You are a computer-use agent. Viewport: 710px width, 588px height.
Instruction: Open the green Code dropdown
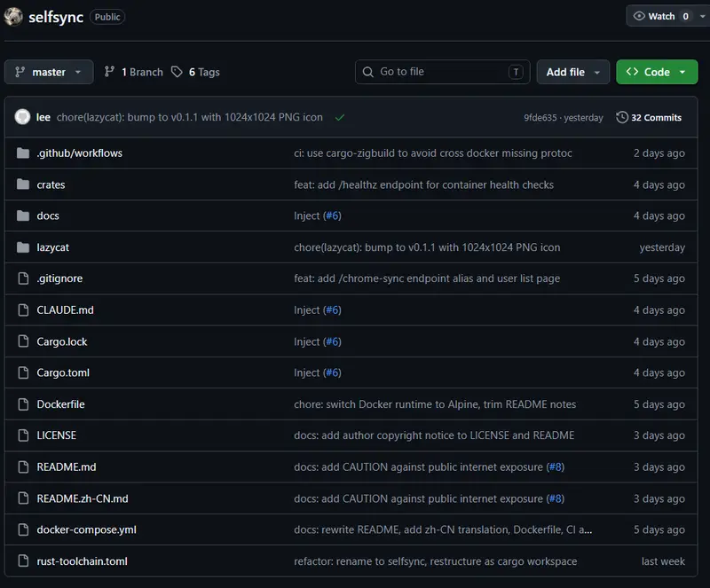coord(657,72)
